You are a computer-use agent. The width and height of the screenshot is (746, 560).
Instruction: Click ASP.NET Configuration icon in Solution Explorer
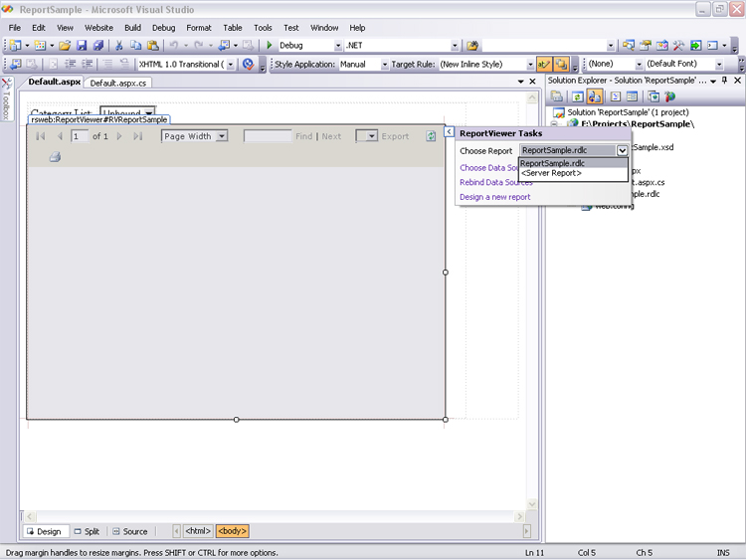pyautogui.click(x=670, y=96)
